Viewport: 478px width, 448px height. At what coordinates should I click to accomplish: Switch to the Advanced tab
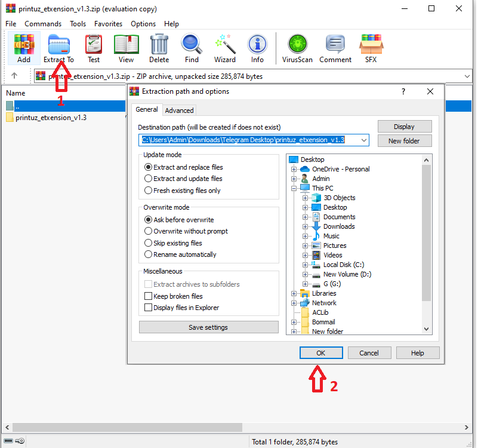(x=179, y=111)
